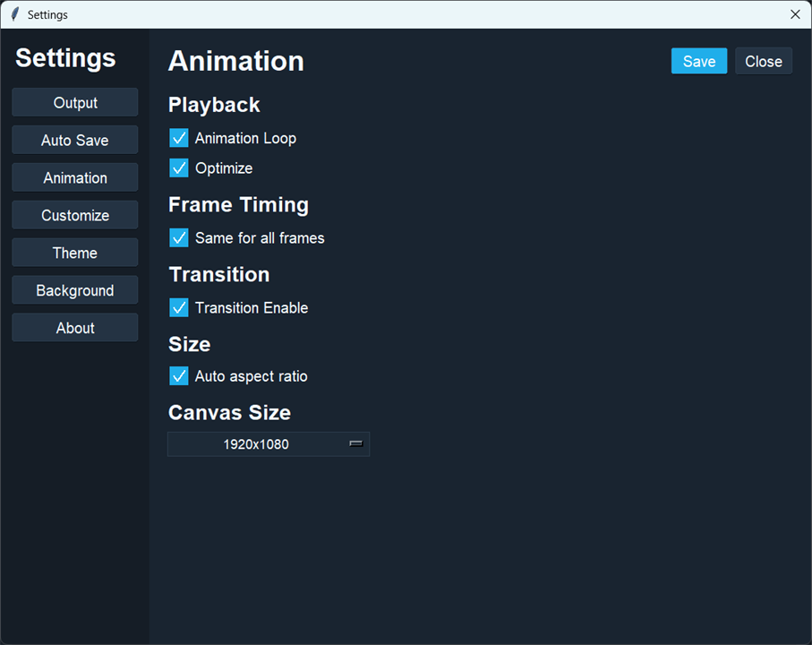The image size is (812, 645).
Task: Select the Animation sidebar tab
Action: [x=75, y=177]
